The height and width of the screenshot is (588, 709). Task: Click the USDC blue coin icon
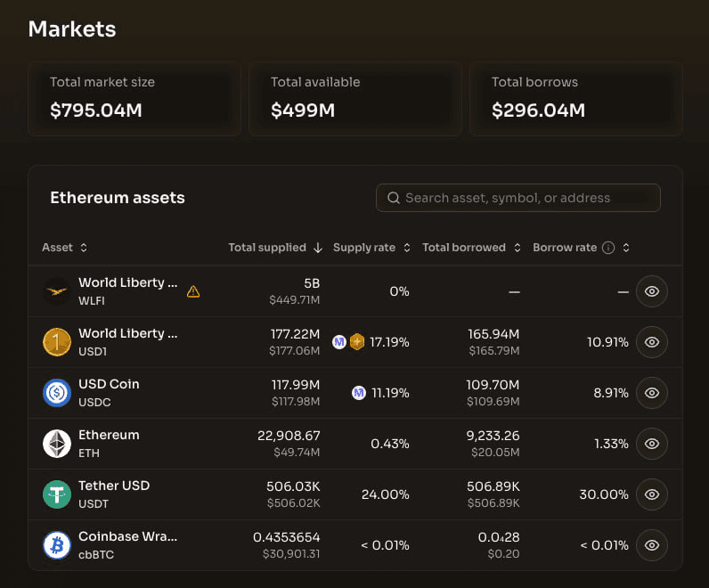coord(57,393)
